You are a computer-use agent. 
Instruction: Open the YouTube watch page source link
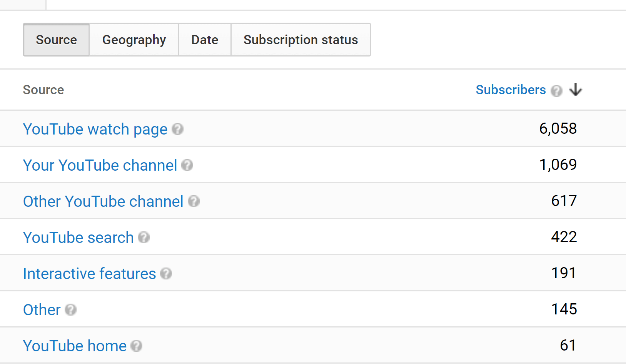pos(95,129)
